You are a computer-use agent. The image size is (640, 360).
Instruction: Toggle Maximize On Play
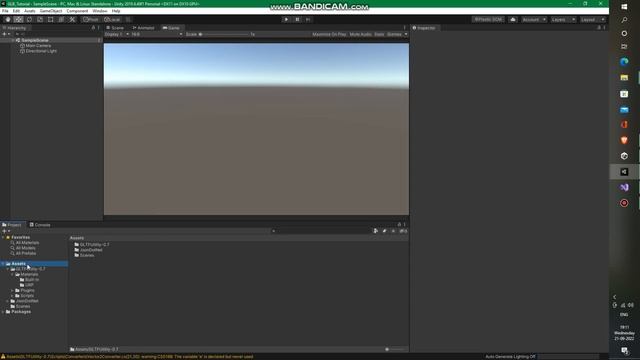(329, 34)
